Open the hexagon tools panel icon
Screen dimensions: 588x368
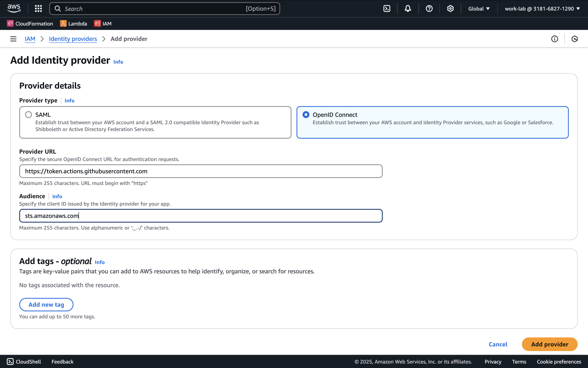point(575,39)
